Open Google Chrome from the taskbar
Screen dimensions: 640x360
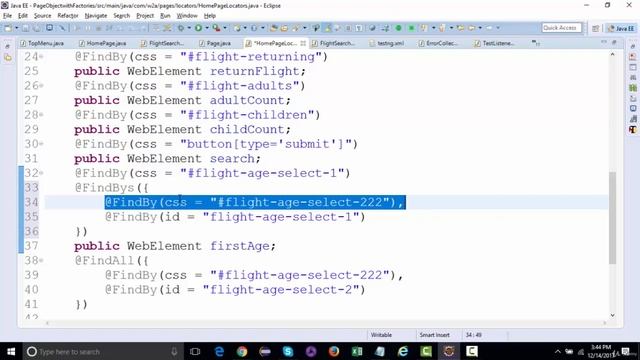pyautogui.click(x=242, y=351)
